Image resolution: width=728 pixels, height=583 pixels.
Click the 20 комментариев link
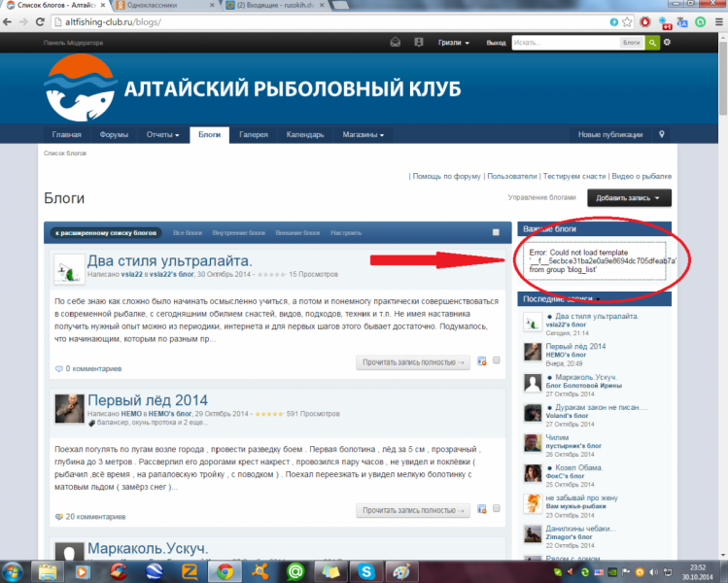pyautogui.click(x=95, y=517)
